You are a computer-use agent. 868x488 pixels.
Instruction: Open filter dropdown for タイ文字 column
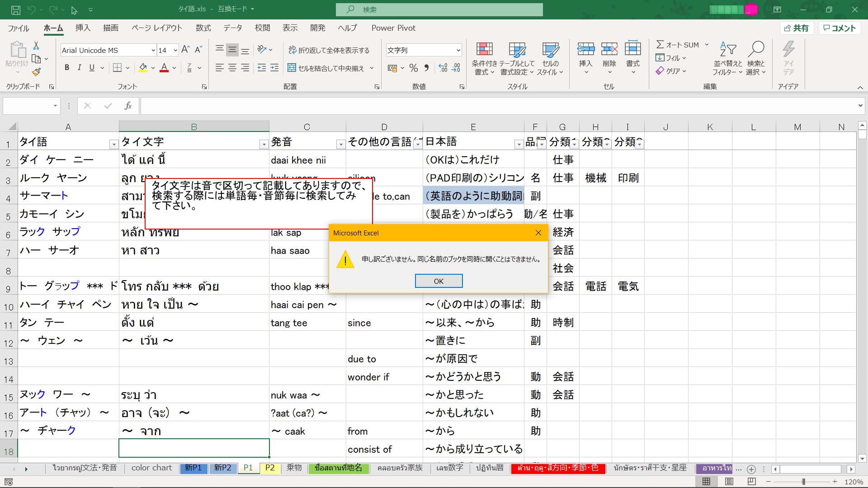point(264,144)
